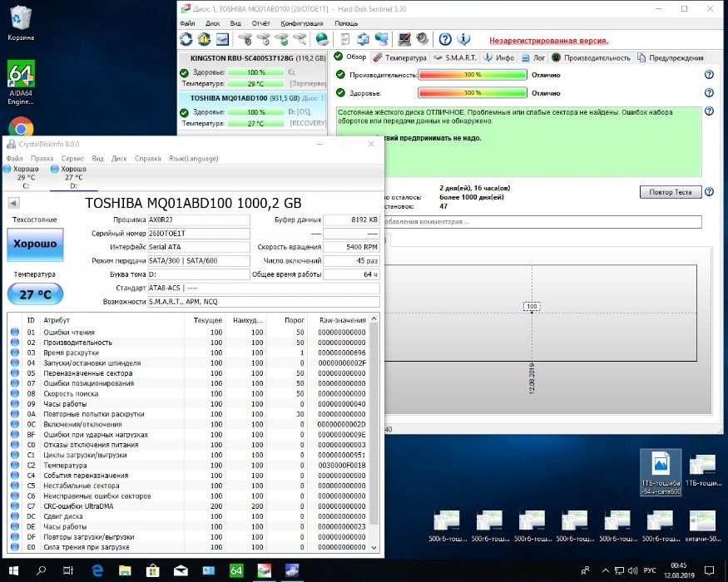Open Справка menu in CrystalDiskInfo
This screenshot has height=582, width=728.
pos(147,158)
